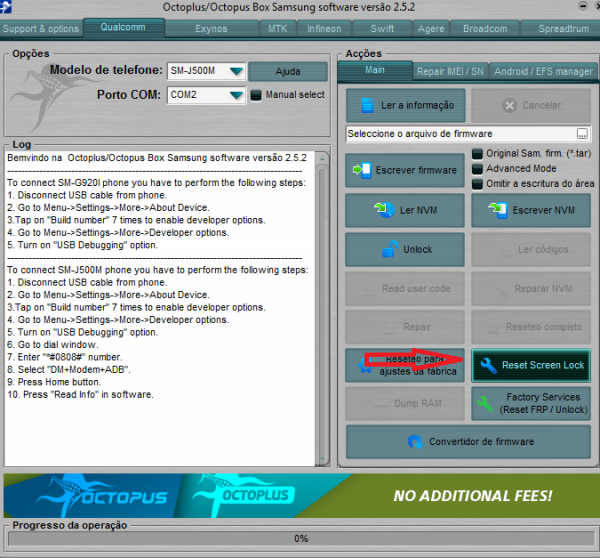Open the Repair IMEI / SN tab
This screenshot has width=600, height=558.
tap(450, 72)
